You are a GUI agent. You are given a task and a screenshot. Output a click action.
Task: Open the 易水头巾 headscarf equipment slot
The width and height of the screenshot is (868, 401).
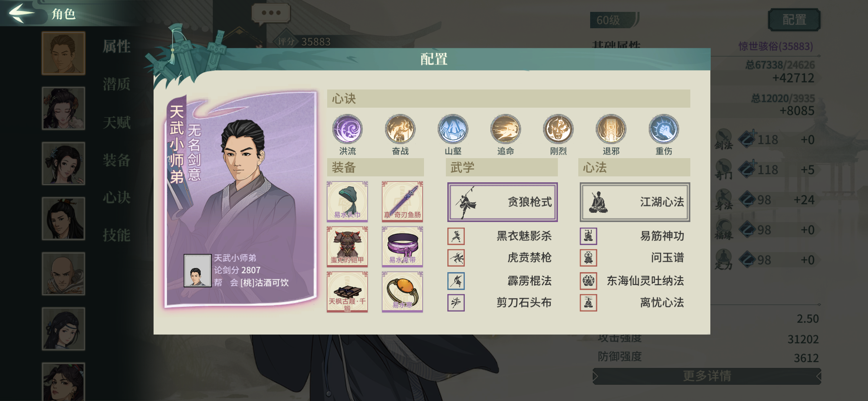point(347,202)
